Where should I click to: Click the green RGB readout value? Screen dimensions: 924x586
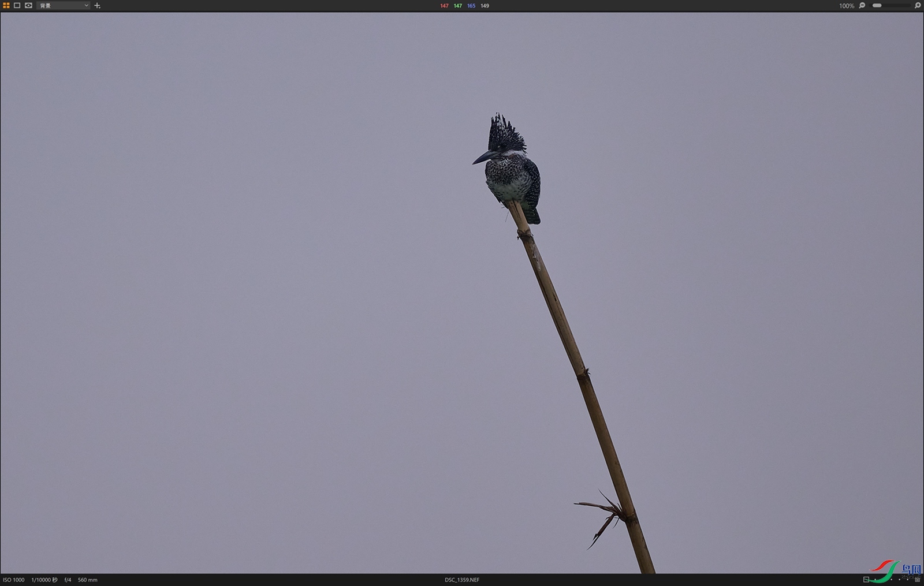pyautogui.click(x=457, y=6)
